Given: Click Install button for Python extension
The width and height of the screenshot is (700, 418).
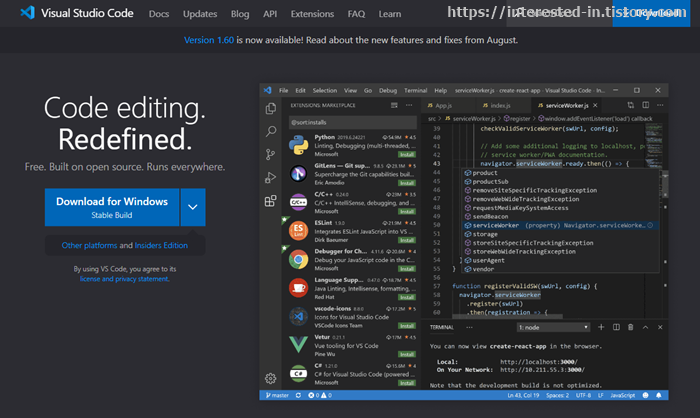Looking at the screenshot, I should pos(407,155).
